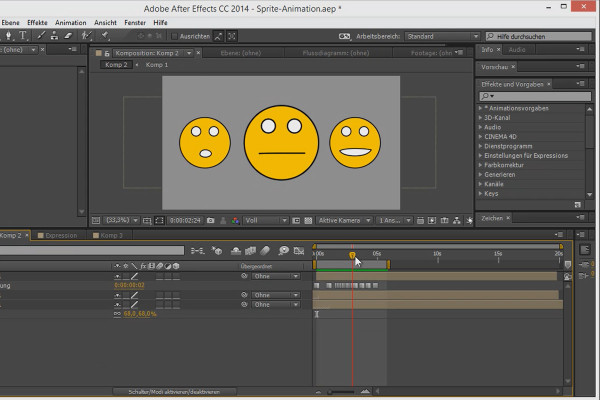Screen dimensions: 600x400
Task: Click the timeline icon in viewer footer
Action: 444,220
